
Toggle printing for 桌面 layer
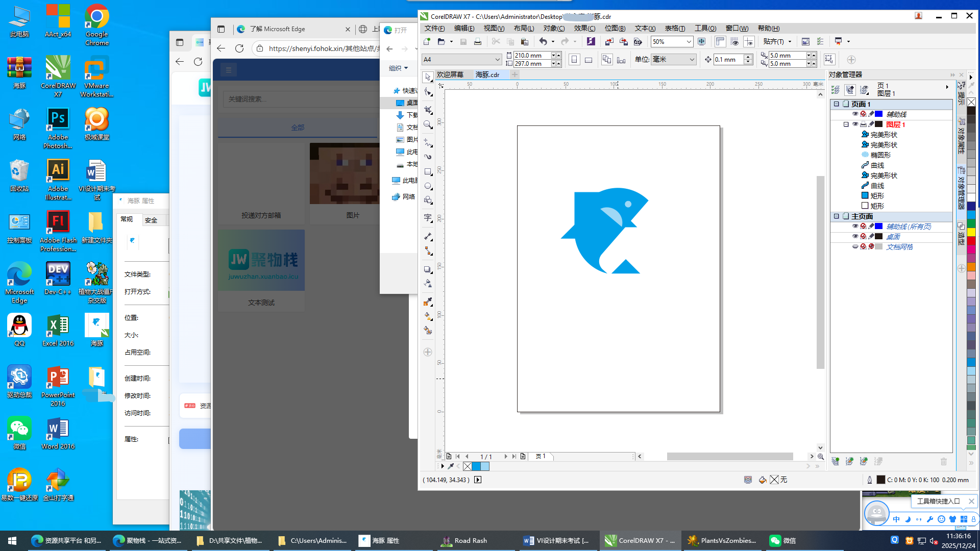[x=863, y=236]
